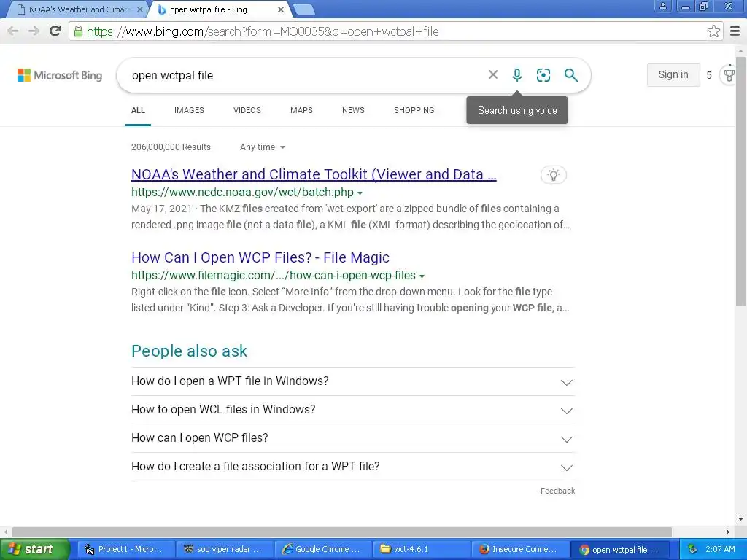Switch to VIDEOS results
This screenshot has width=747, height=560.
click(x=247, y=110)
